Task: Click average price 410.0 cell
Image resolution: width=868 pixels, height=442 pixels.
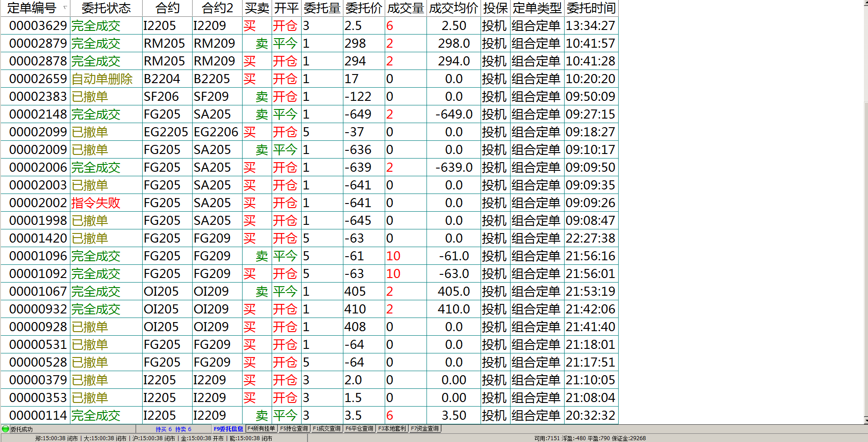Action: [454, 309]
